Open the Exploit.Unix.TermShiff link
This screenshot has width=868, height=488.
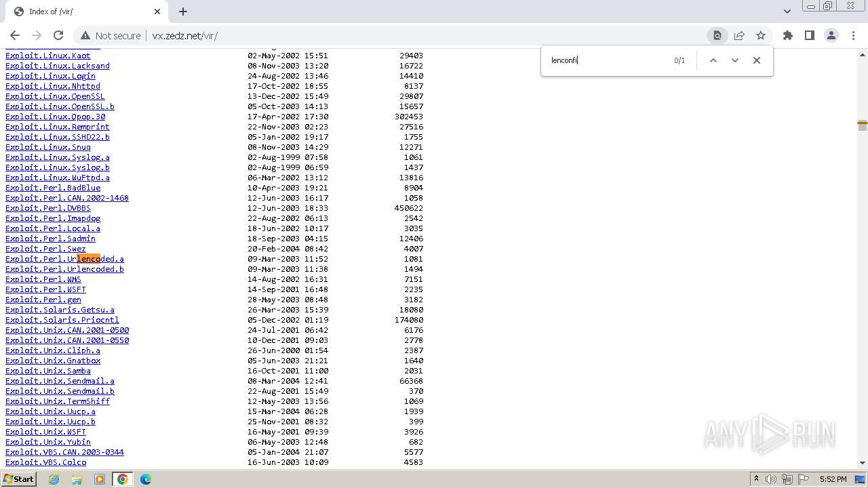[x=58, y=401]
